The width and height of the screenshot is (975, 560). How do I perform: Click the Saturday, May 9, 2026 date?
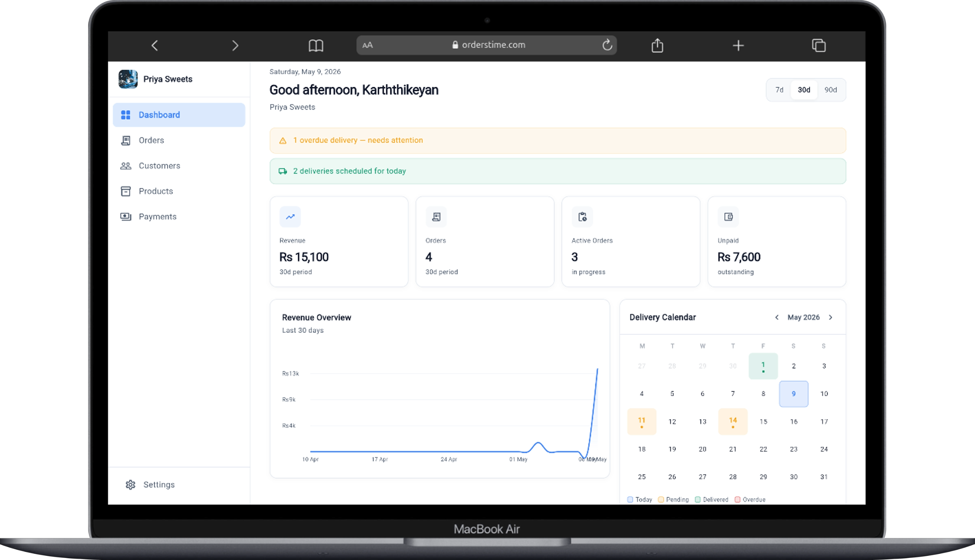coord(305,72)
